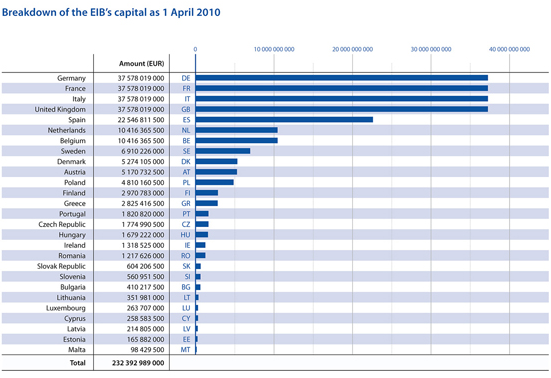Viewport: 551px width, 378px height.
Task: Select the GB country code
Action: 186,110
